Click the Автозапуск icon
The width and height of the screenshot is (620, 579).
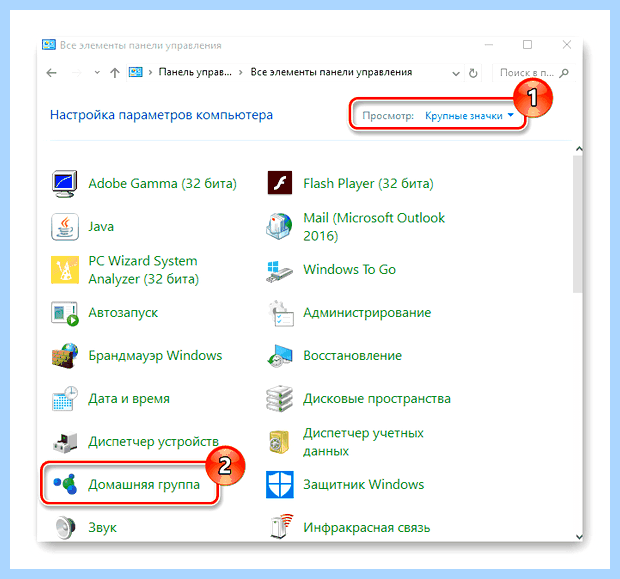pos(64,313)
